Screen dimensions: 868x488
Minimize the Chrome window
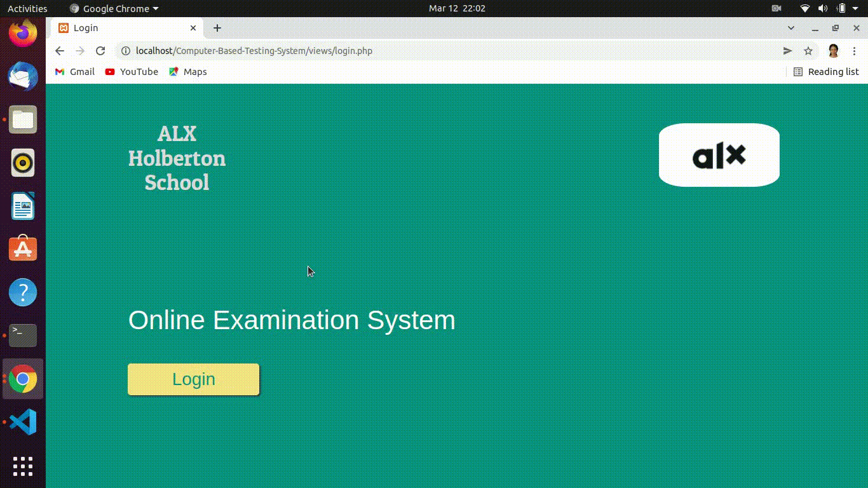(x=815, y=28)
